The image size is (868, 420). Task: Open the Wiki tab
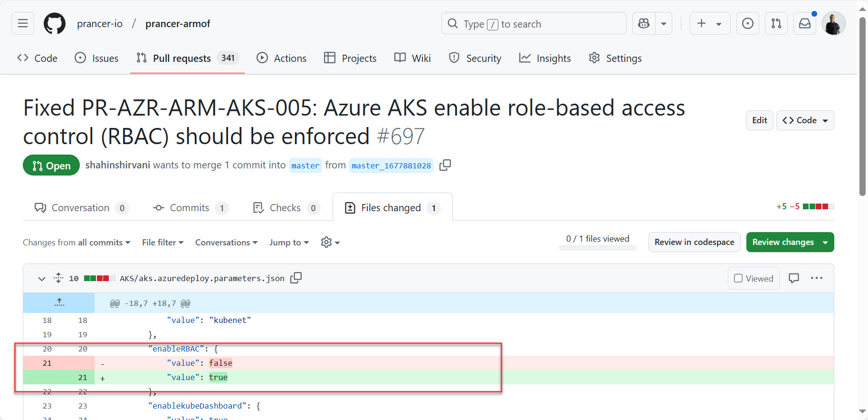(412, 58)
